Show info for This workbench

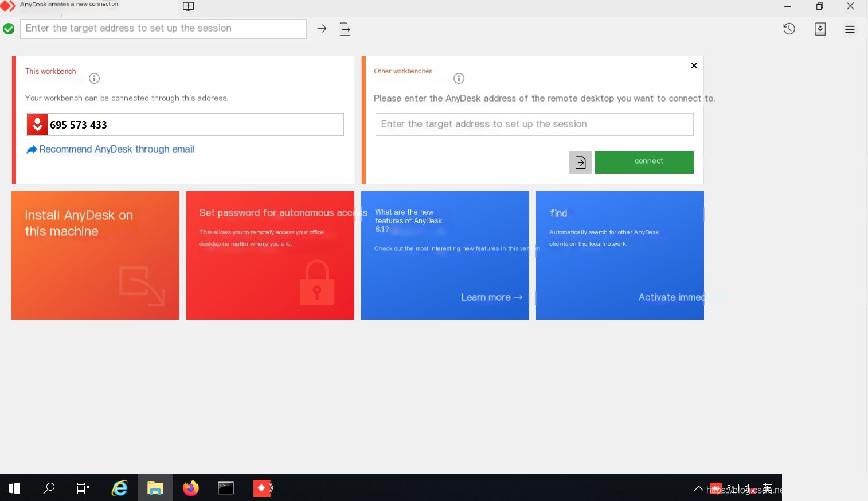pos(95,78)
